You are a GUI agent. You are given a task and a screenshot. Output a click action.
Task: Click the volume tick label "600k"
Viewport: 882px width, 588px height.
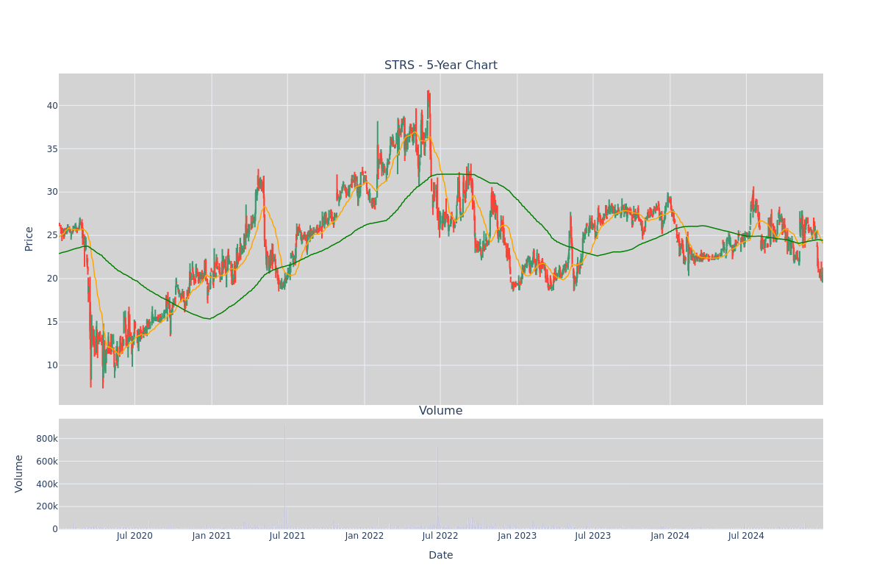[x=46, y=462]
